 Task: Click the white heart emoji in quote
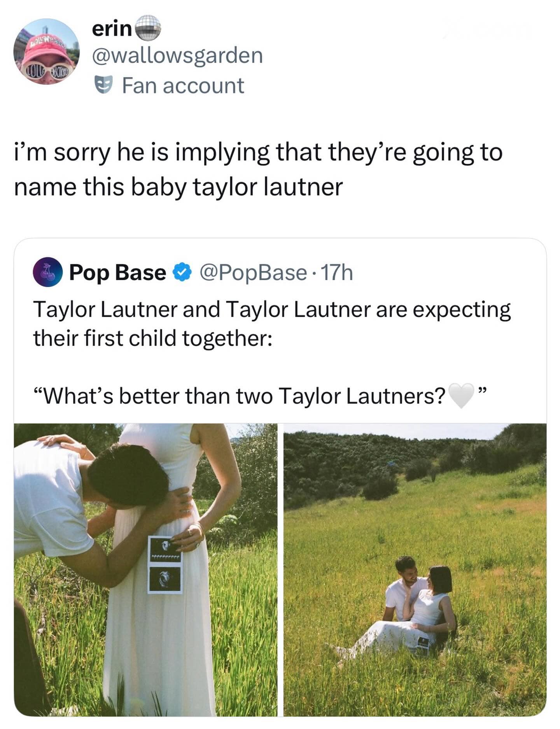click(x=462, y=396)
